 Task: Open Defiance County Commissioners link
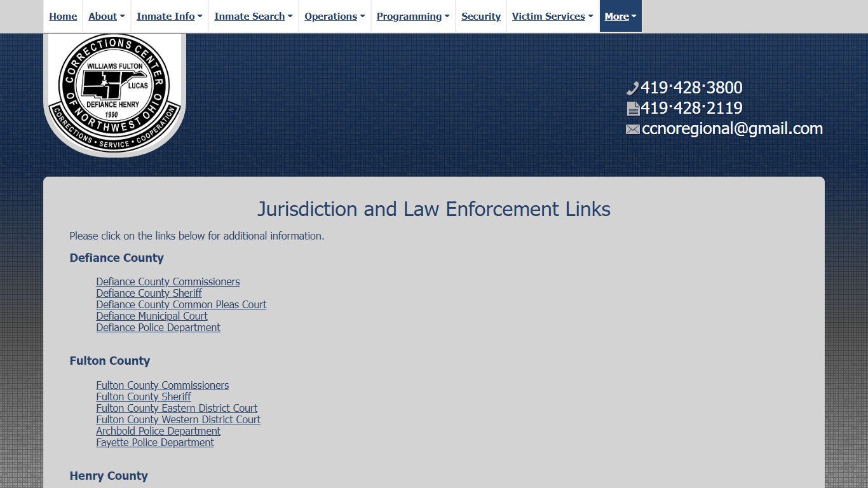click(x=168, y=281)
